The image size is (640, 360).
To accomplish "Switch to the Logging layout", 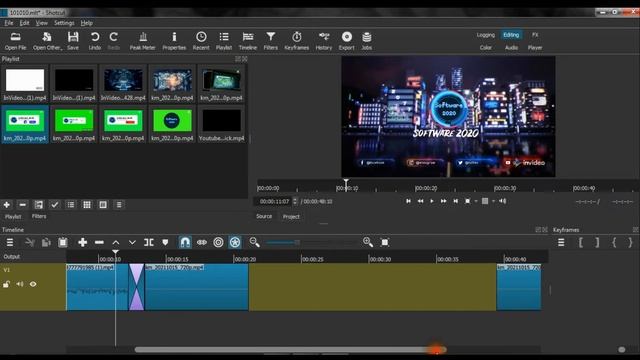I will [x=486, y=35].
